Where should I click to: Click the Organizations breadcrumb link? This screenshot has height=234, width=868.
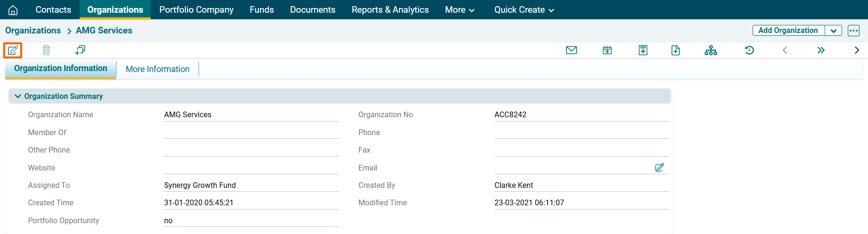point(33,31)
